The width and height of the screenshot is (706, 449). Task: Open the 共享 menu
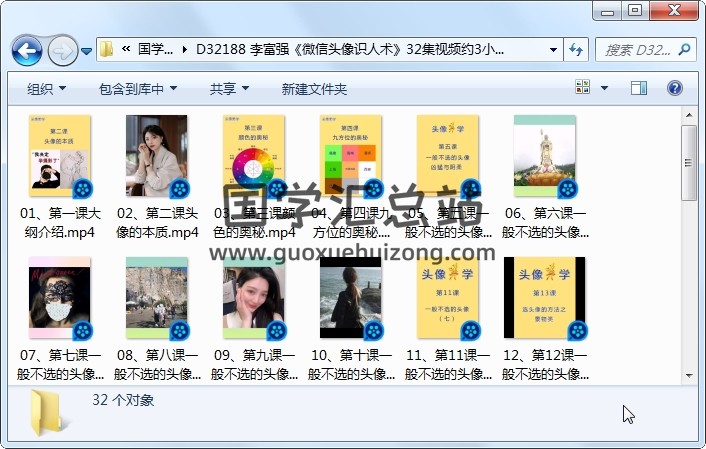[x=229, y=89]
